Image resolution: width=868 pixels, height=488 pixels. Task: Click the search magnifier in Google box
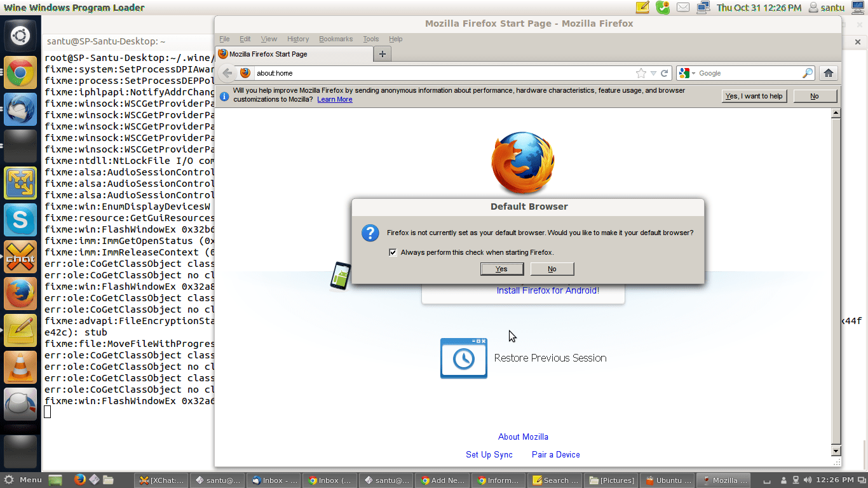click(808, 73)
